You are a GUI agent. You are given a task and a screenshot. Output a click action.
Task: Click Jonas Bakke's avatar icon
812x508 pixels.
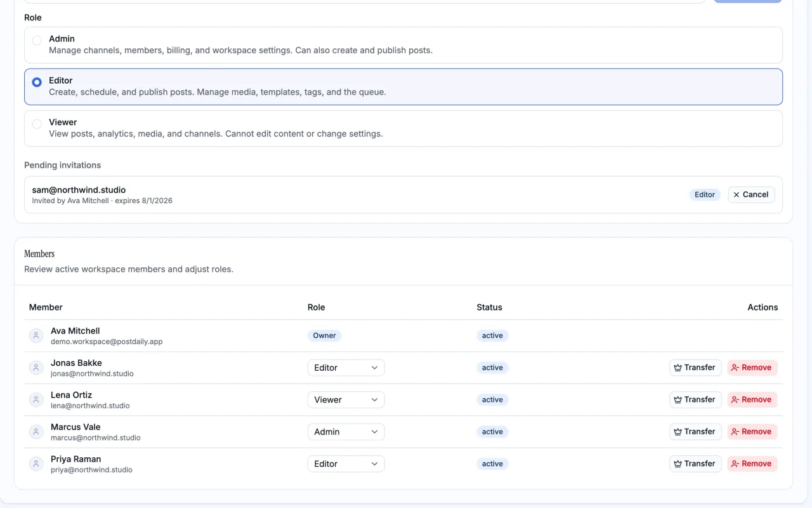click(x=36, y=368)
